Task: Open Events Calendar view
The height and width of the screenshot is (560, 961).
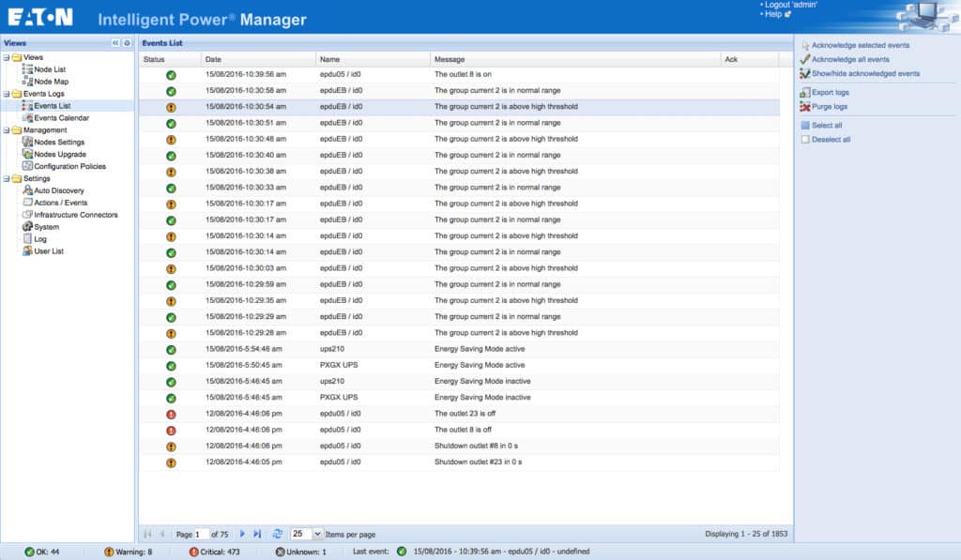Action: (61, 117)
